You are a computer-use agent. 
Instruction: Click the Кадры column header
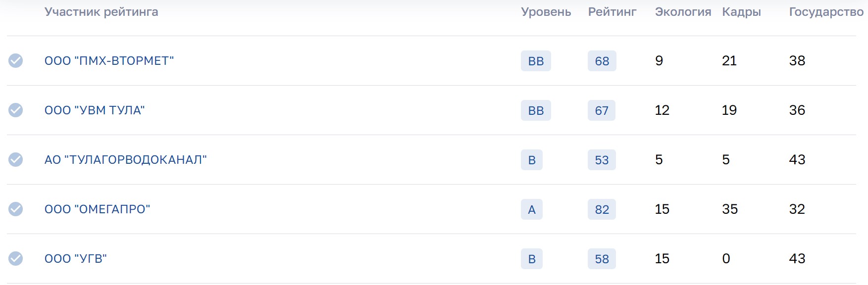741,12
